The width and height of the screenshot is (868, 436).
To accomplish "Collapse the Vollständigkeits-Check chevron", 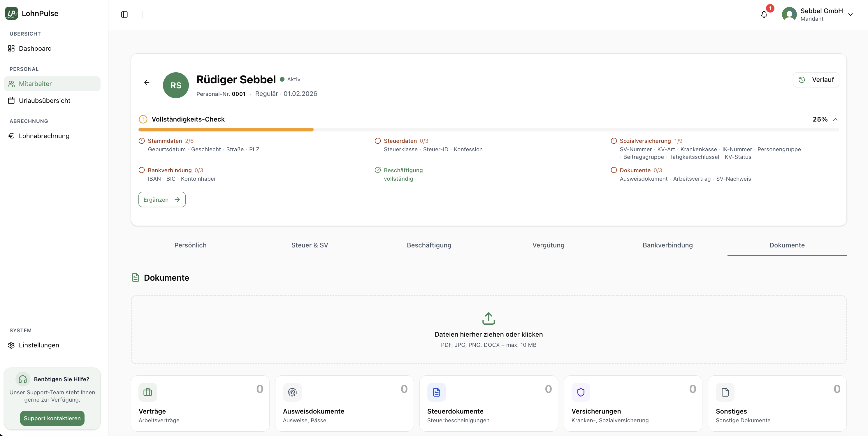I will 835,119.
